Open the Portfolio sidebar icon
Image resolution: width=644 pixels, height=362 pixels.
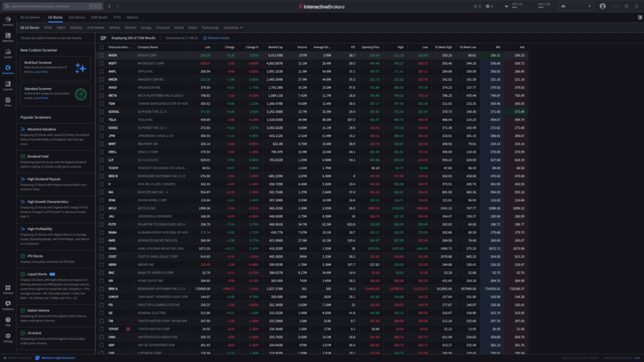[x=8, y=21]
